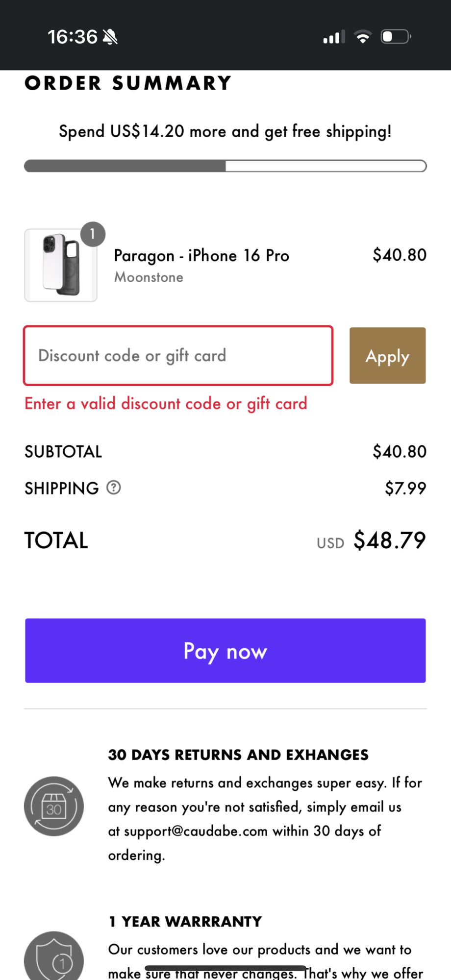Tap the 1 Year Warranty heading

(x=185, y=921)
